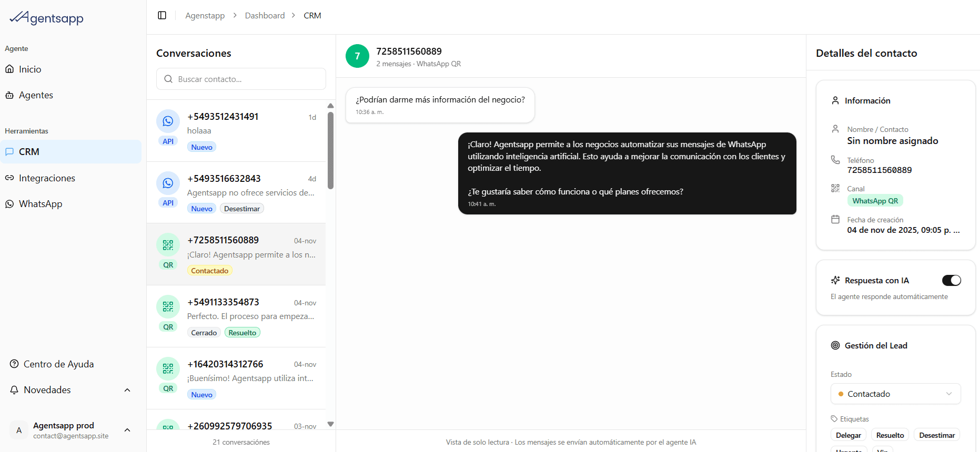
Task: Click Cerrado badge on +5491133354873 conversation
Action: click(204, 333)
